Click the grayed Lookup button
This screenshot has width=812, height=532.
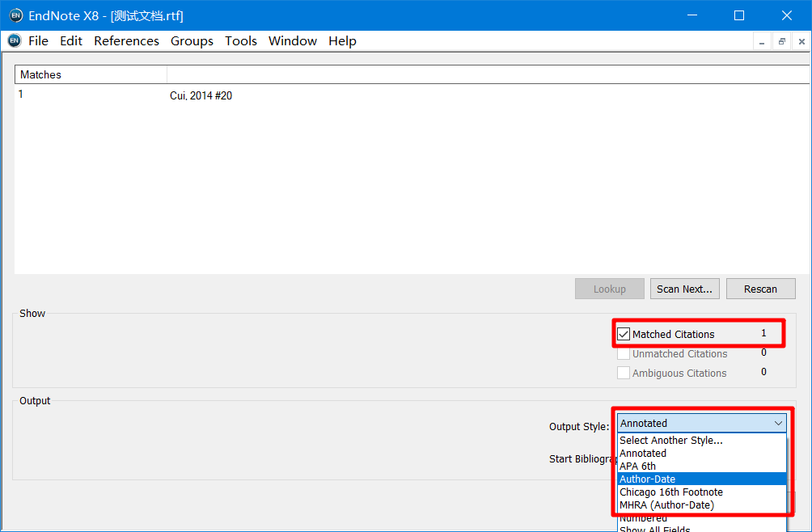click(x=610, y=289)
